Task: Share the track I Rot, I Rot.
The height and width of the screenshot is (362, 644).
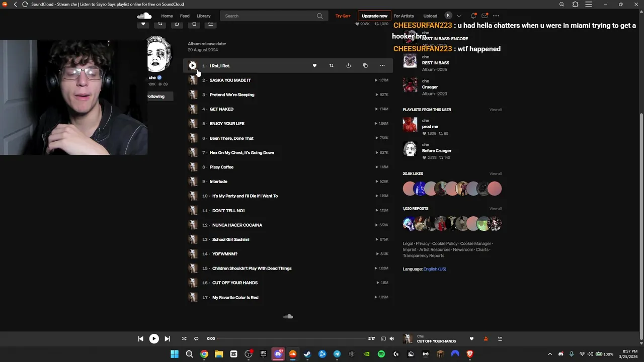Action: coord(348,65)
